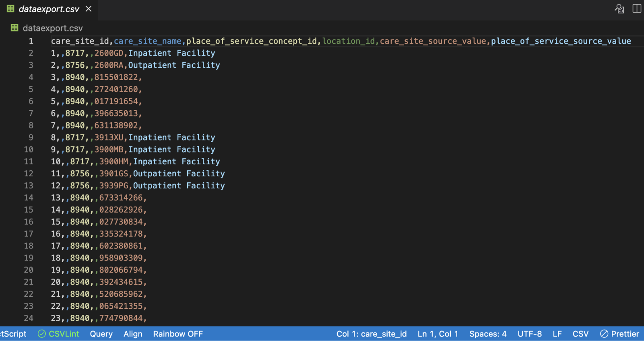Click dataexport.csv in the breadcrumb
The height and width of the screenshot is (341, 644).
[52, 28]
